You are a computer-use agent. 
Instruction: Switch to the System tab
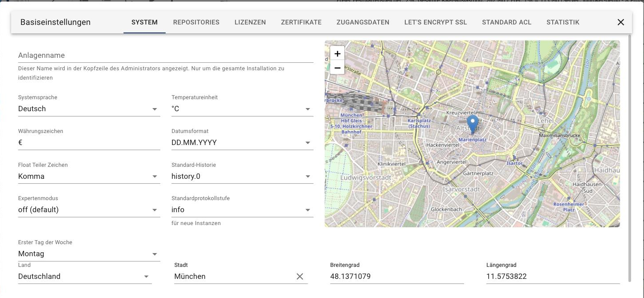[144, 22]
